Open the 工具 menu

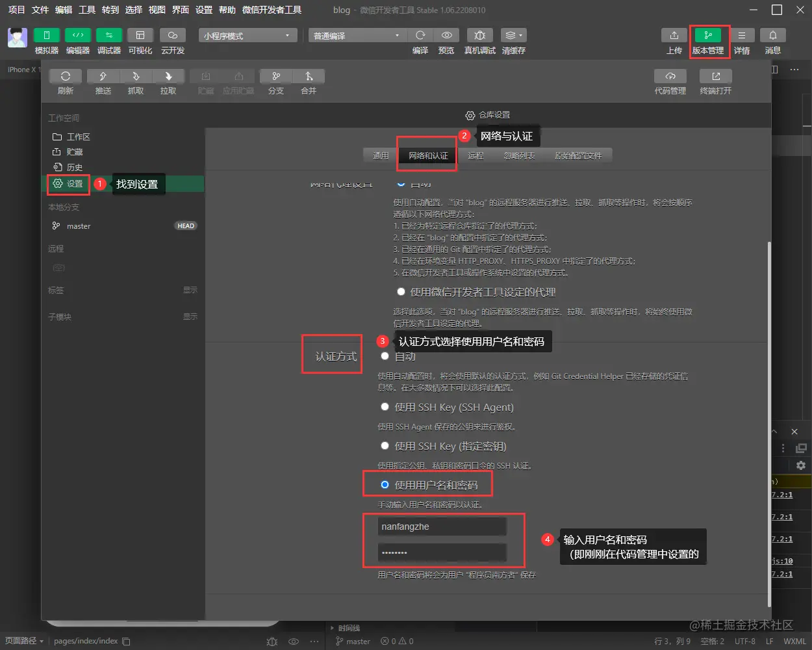tap(87, 10)
